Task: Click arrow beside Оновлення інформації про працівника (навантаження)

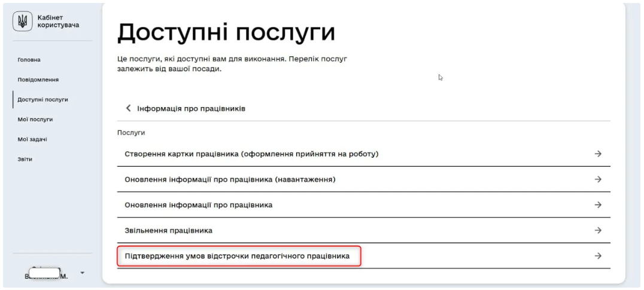Action: (x=597, y=179)
